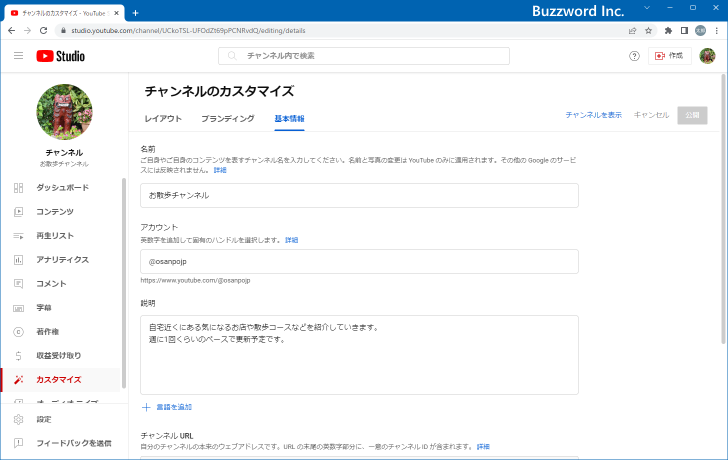Open 収益受け取り monetization dollar icon
Viewport: 728px width, 460px height.
[x=19, y=356]
